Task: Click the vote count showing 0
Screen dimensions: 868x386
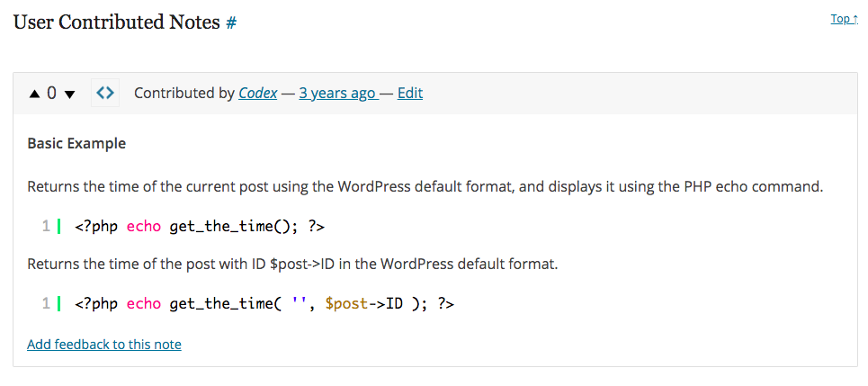Action: [x=51, y=93]
